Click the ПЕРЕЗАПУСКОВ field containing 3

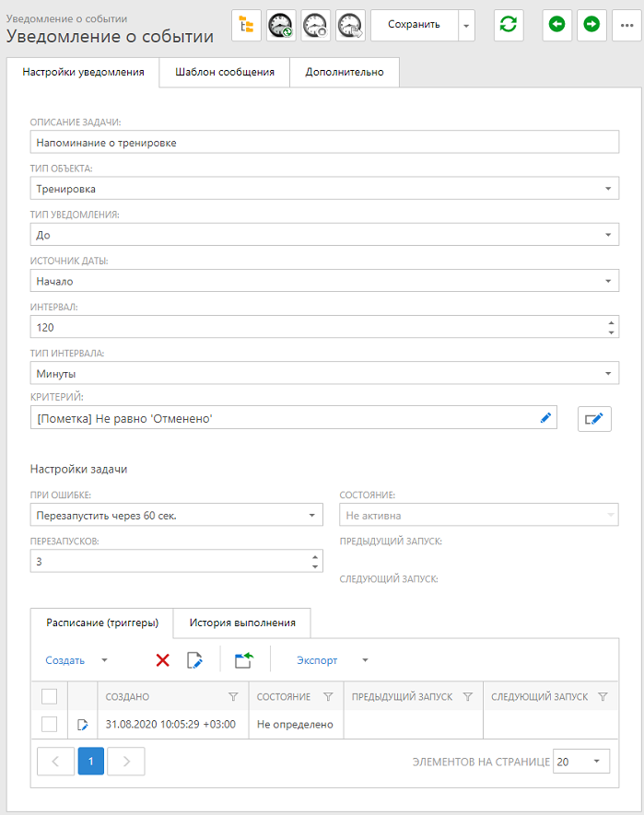(x=176, y=562)
